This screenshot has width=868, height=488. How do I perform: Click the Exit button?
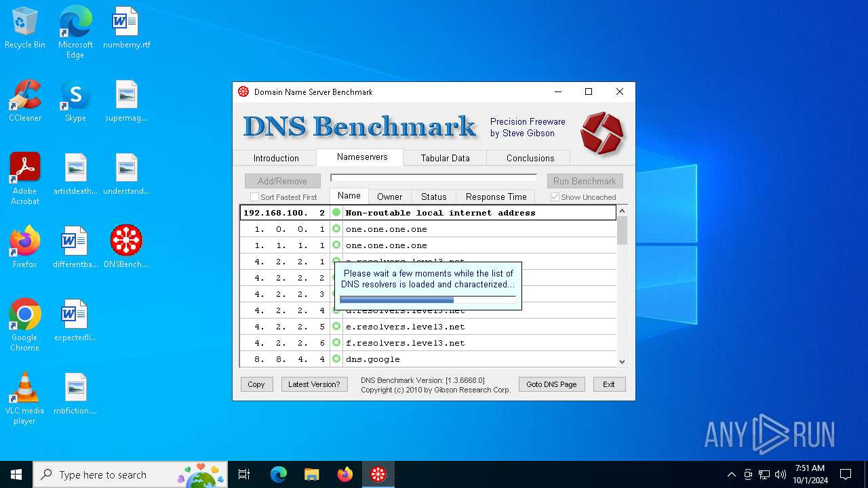click(x=609, y=384)
